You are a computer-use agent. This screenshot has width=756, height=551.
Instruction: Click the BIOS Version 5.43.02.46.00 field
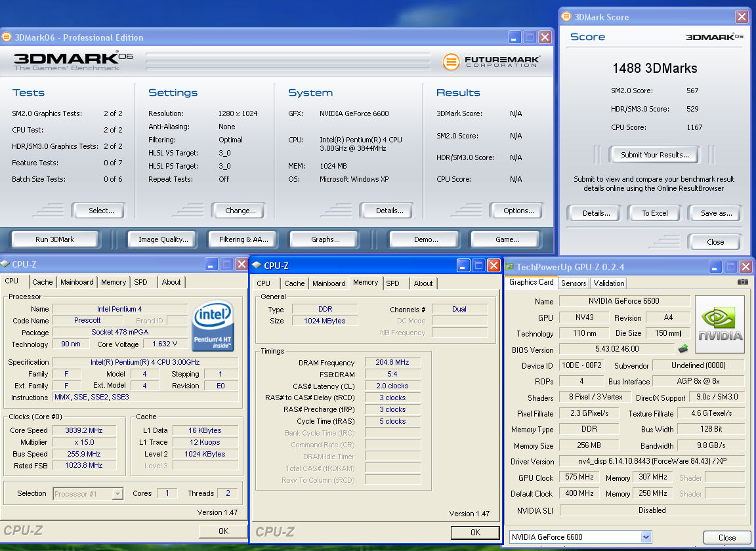[x=617, y=348]
